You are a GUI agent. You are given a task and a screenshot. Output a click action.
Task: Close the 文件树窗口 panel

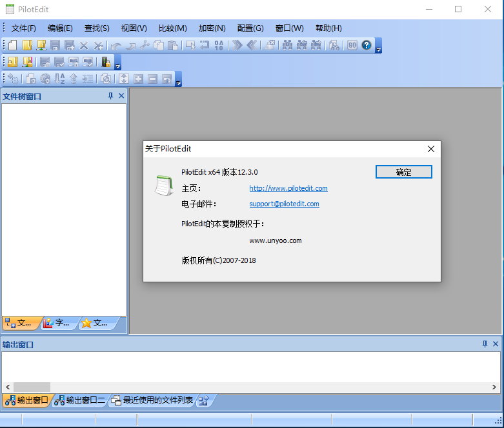click(121, 96)
